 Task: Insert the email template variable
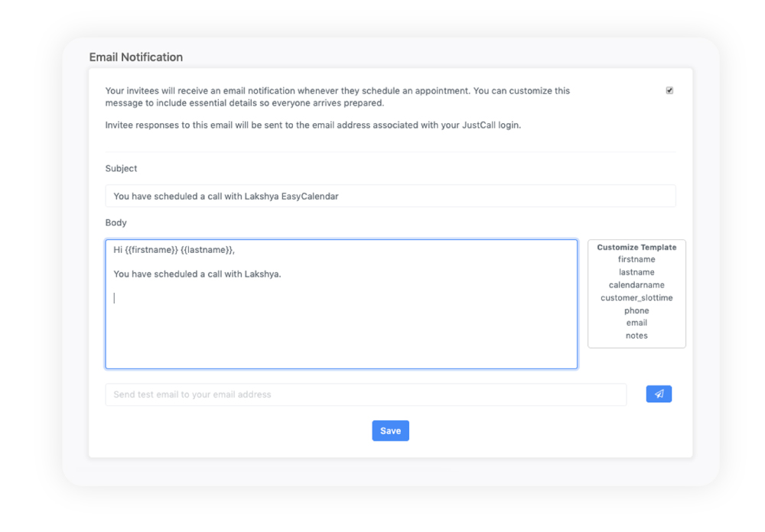point(636,323)
